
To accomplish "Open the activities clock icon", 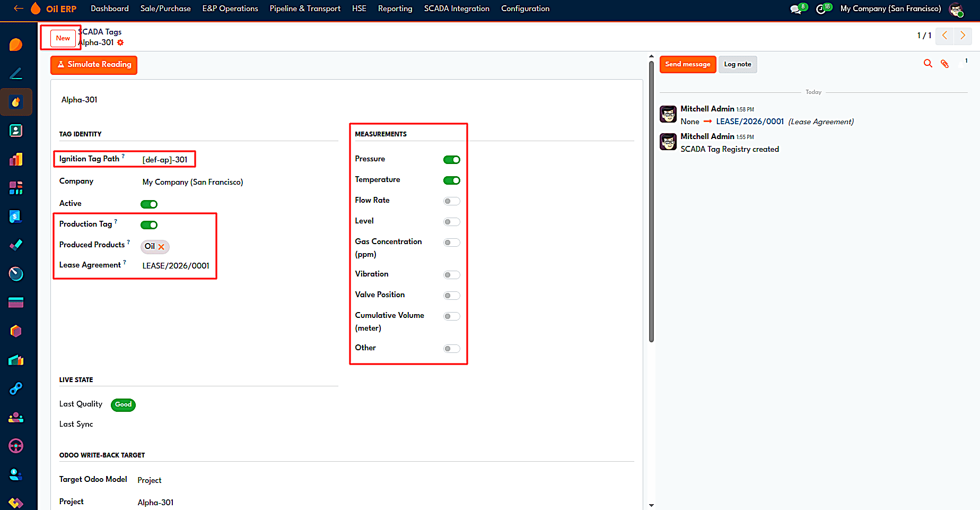I will [x=821, y=9].
